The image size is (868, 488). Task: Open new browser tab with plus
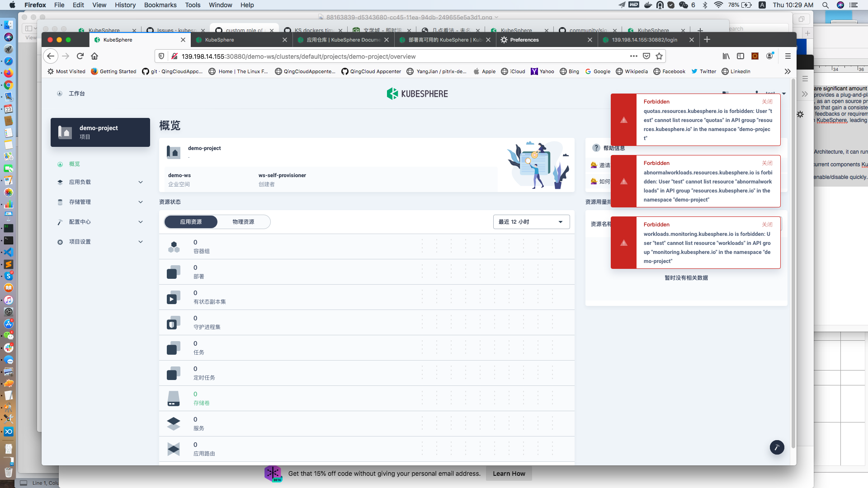pos(707,40)
